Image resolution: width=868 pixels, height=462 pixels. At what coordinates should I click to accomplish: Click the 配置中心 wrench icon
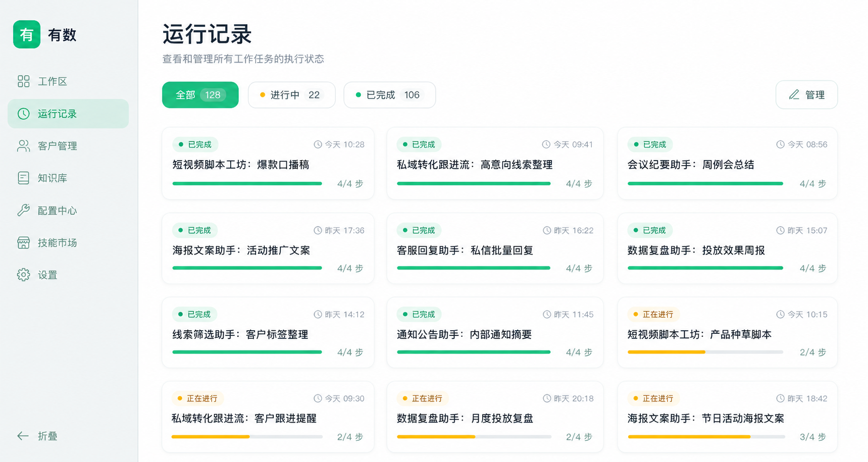click(x=23, y=210)
